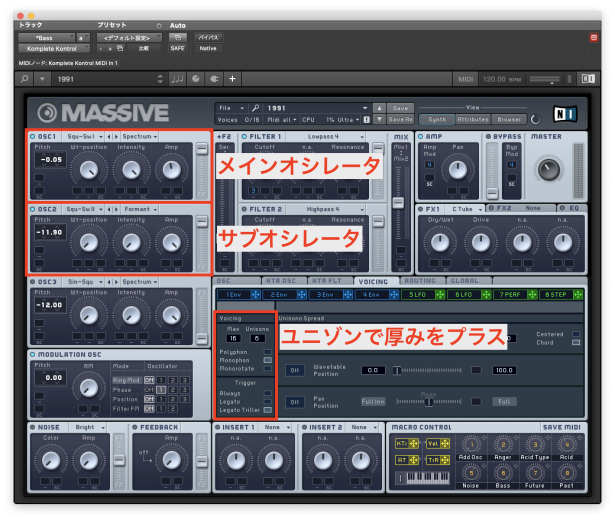Click the KTr macro source icon
The width and height of the screenshot is (615, 520).
[x=403, y=444]
